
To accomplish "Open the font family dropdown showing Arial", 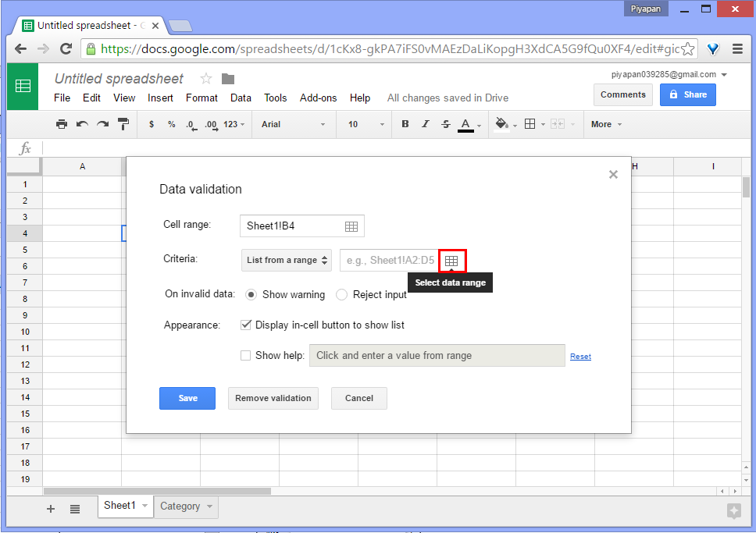I will (293, 124).
